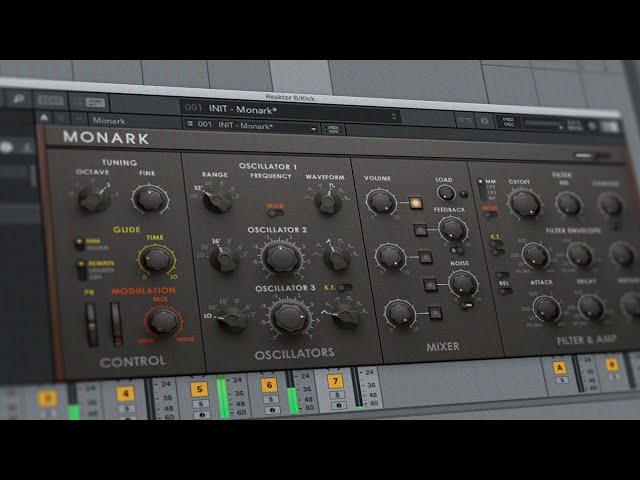Click track 5 activator button in the DAW
640x480 pixels.
(199, 389)
